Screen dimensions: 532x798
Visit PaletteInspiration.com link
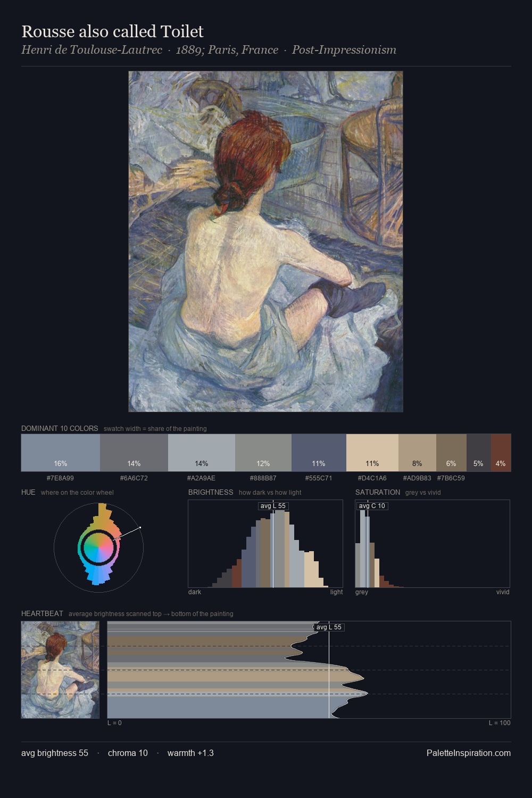point(469,753)
